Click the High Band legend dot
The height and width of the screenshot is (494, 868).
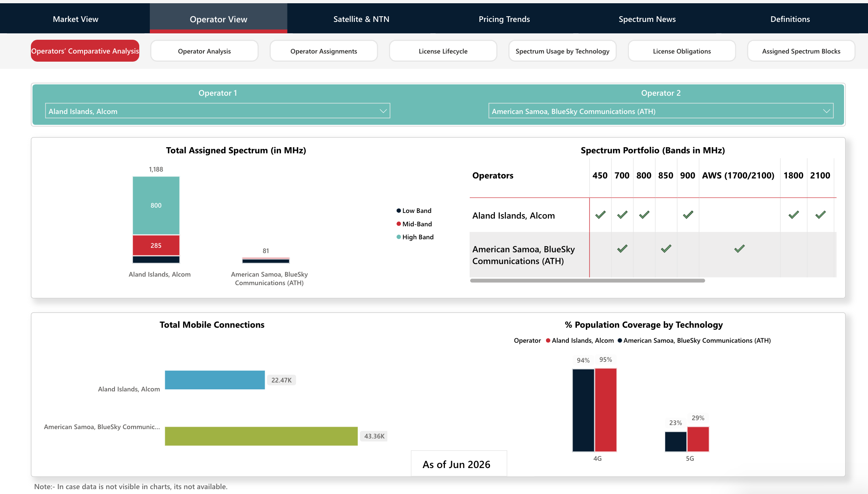[399, 237]
